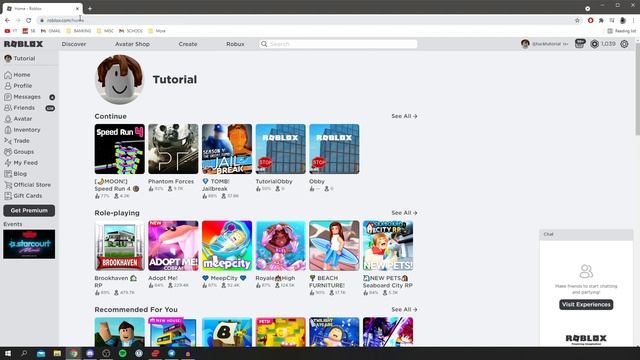Open the notifications stream icon
Viewport: 640px width, 360px height.
coord(580,44)
